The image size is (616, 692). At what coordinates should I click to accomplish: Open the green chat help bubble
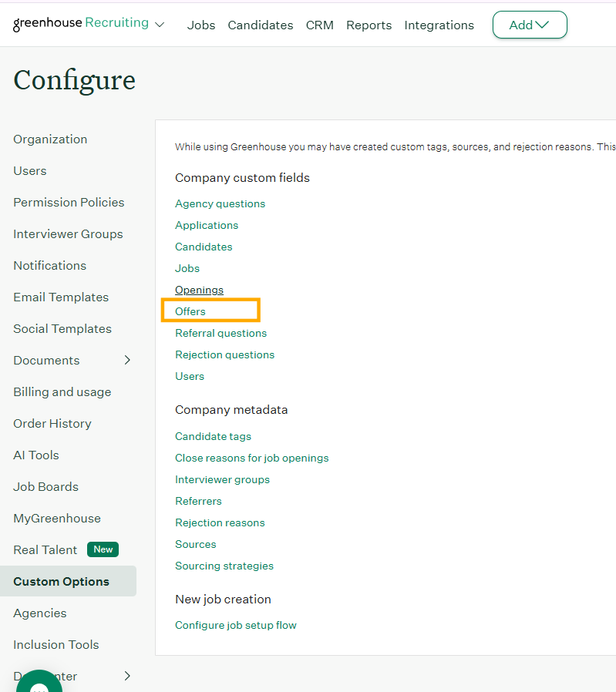tap(39, 682)
